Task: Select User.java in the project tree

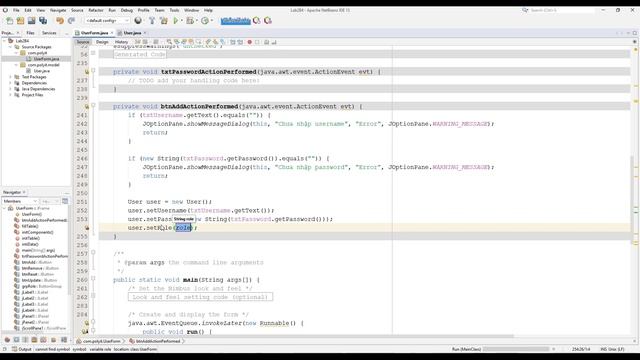Action: point(41,71)
